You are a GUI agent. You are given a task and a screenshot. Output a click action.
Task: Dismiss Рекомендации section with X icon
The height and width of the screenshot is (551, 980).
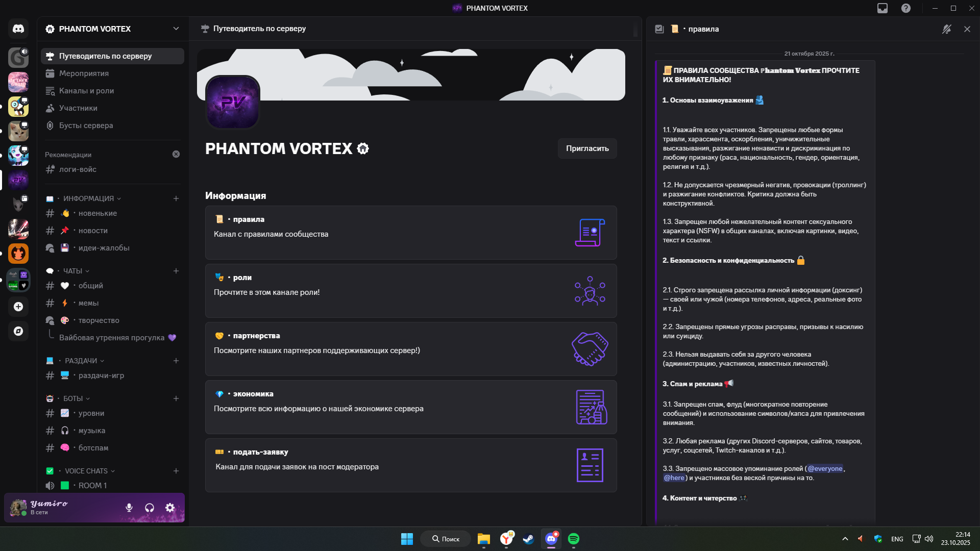point(176,154)
